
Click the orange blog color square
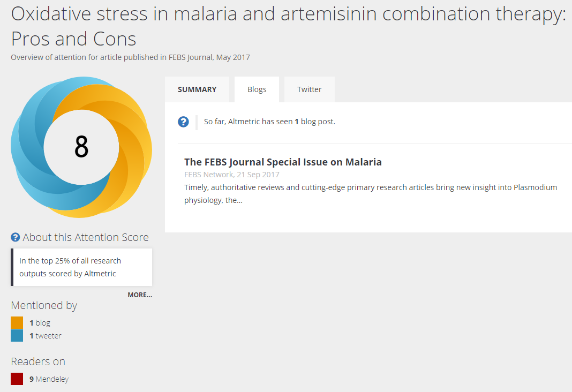coord(17,322)
